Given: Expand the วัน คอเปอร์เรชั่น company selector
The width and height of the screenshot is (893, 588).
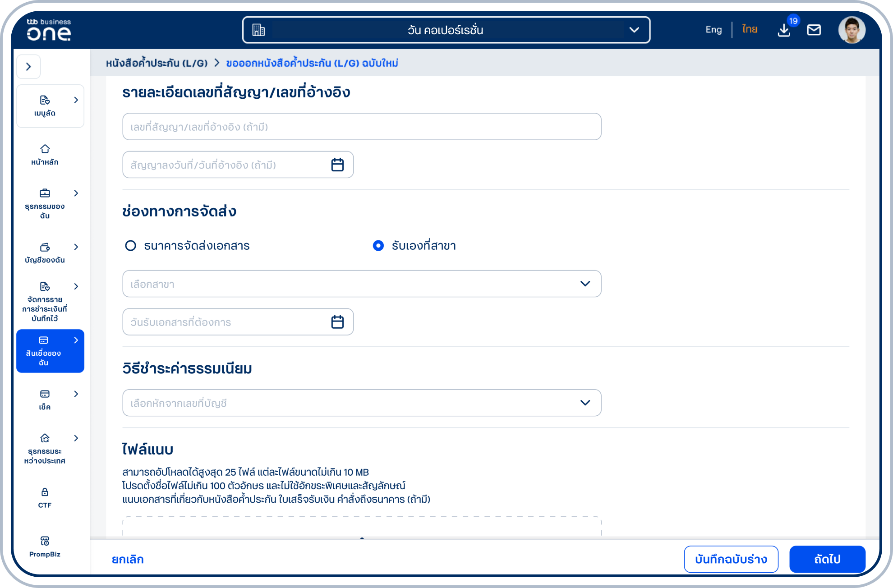Looking at the screenshot, I should (x=446, y=30).
